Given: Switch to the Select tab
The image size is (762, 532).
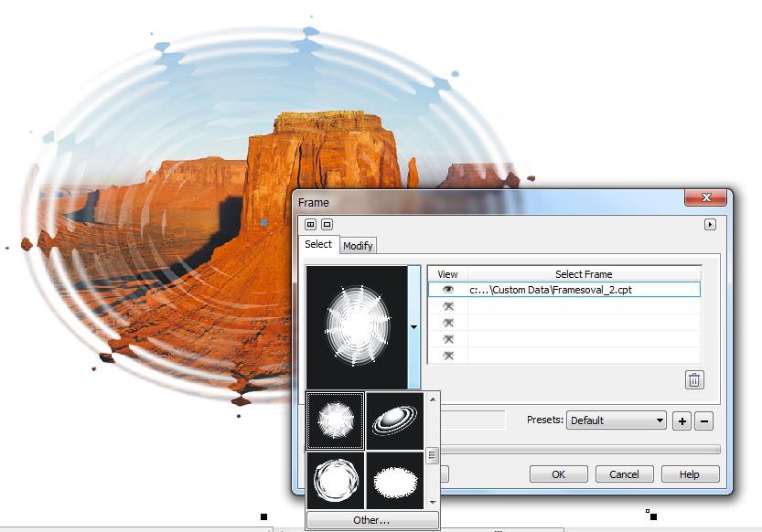Looking at the screenshot, I should pyautogui.click(x=318, y=244).
